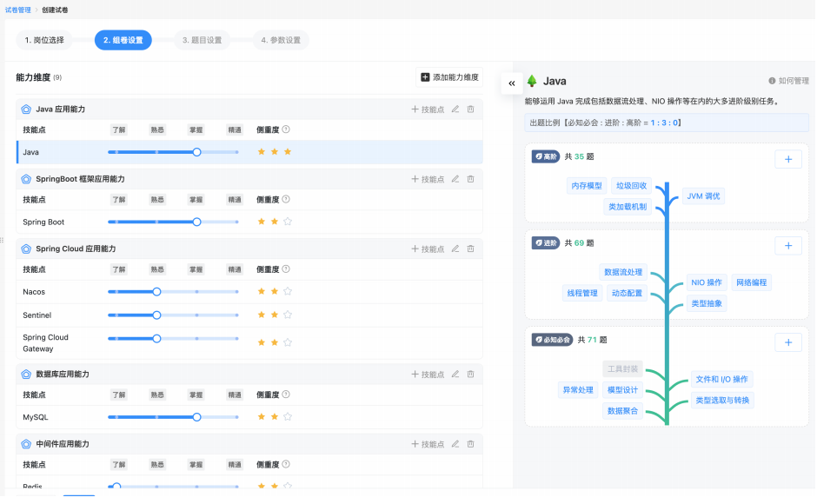817x504 pixels.
Task: Adjust the Sentinel proficiency slider handle
Action: click(x=156, y=315)
